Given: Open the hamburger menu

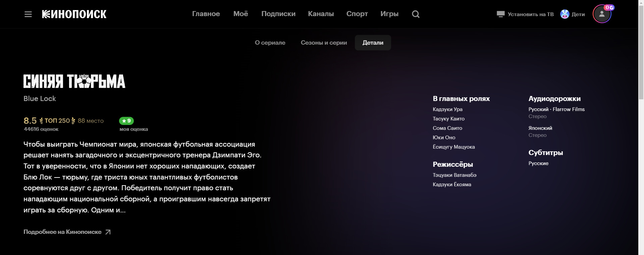Looking at the screenshot, I should coord(28,14).
